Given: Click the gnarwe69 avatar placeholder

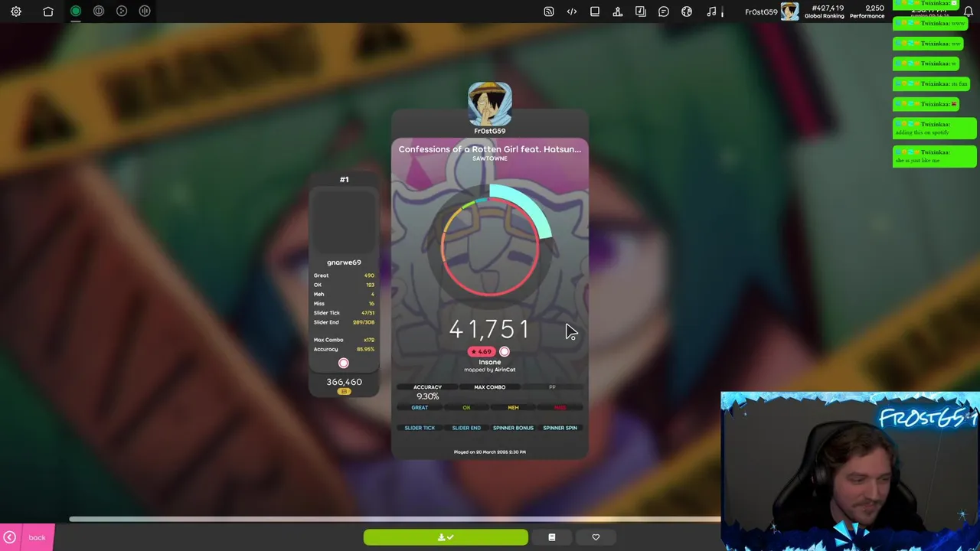Looking at the screenshot, I should click(x=344, y=222).
